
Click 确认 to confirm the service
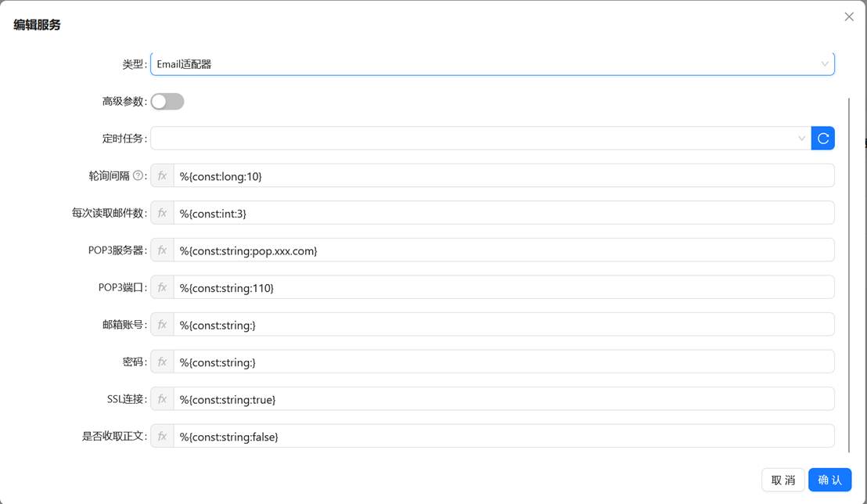click(829, 480)
